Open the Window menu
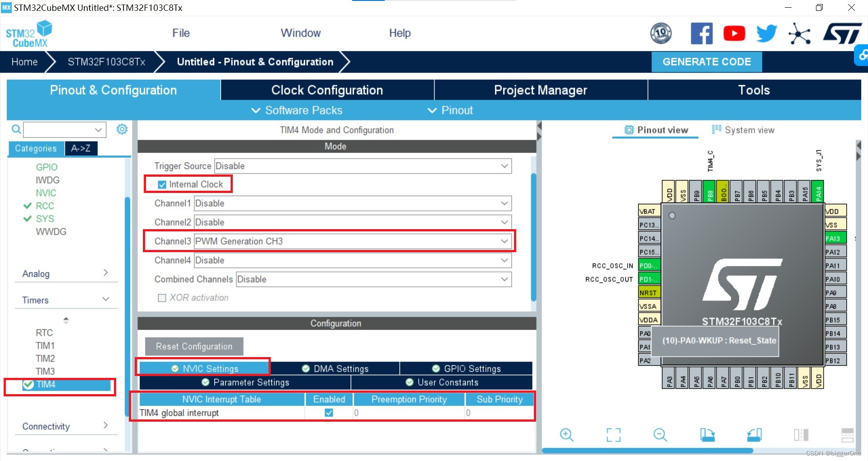Image resolution: width=868 pixels, height=461 pixels. tap(301, 33)
